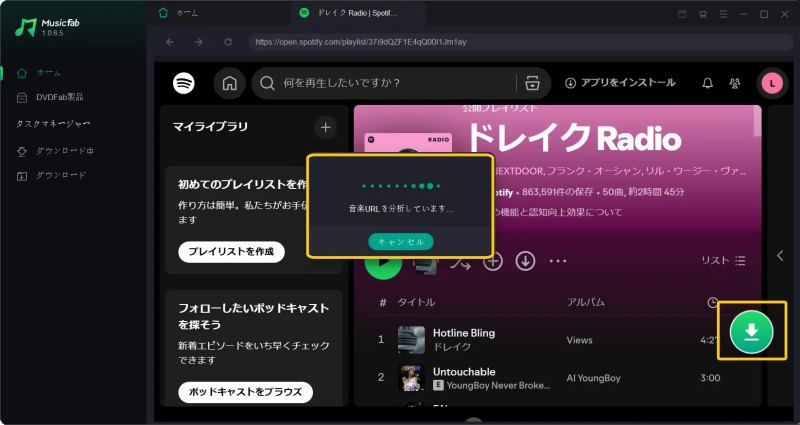Image resolution: width=800 pixels, height=425 pixels.
Task: Go back with the browser back arrow
Action: [x=170, y=42]
